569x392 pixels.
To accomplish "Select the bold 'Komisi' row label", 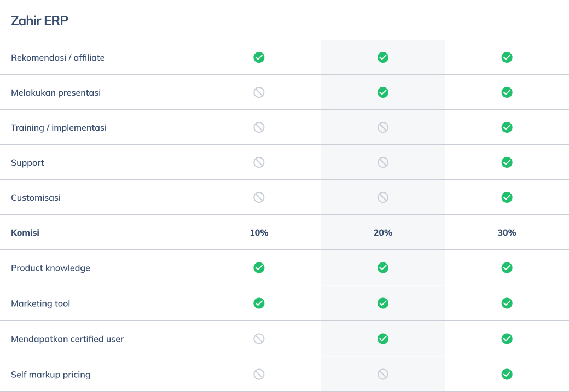I will point(25,232).
